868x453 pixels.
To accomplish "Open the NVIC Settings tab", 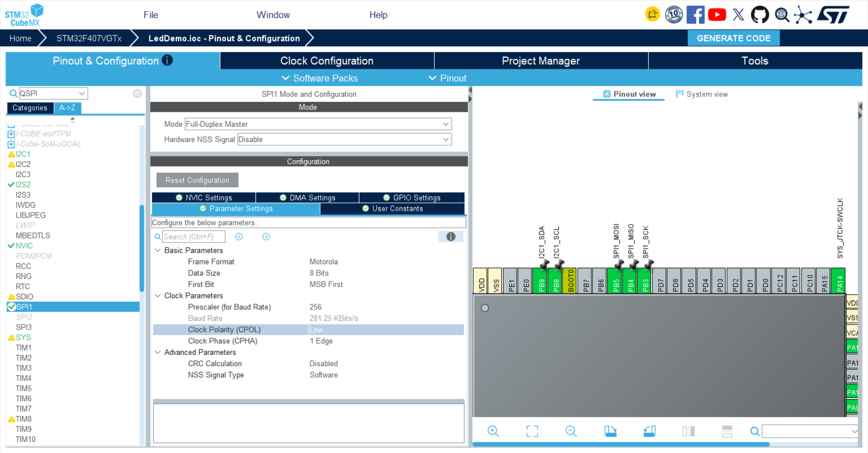I will pyautogui.click(x=204, y=198).
